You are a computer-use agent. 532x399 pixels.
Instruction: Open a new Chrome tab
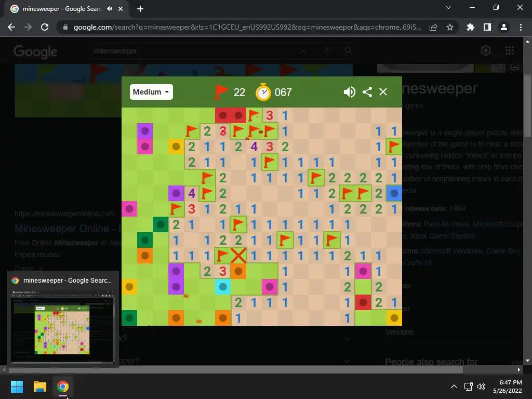[x=140, y=9]
